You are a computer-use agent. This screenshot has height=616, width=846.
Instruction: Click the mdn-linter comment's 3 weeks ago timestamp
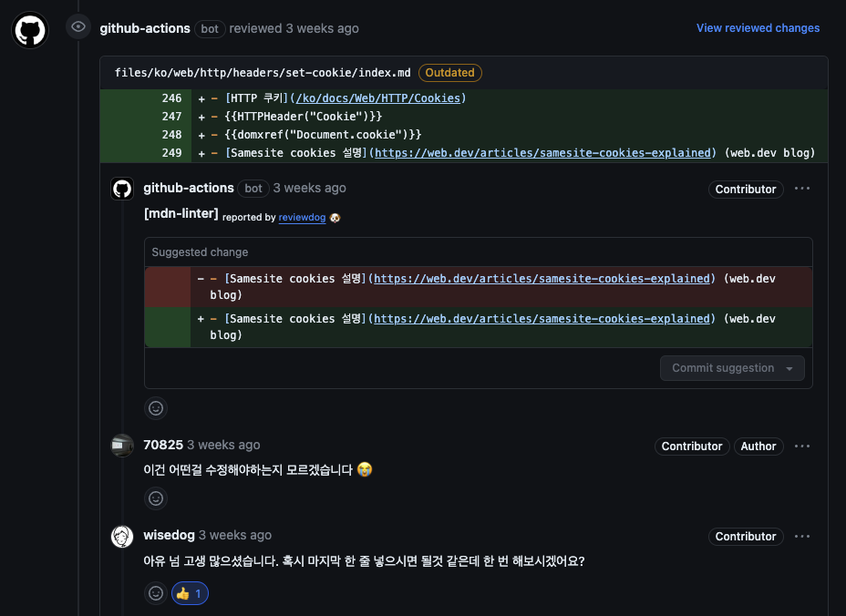click(309, 188)
